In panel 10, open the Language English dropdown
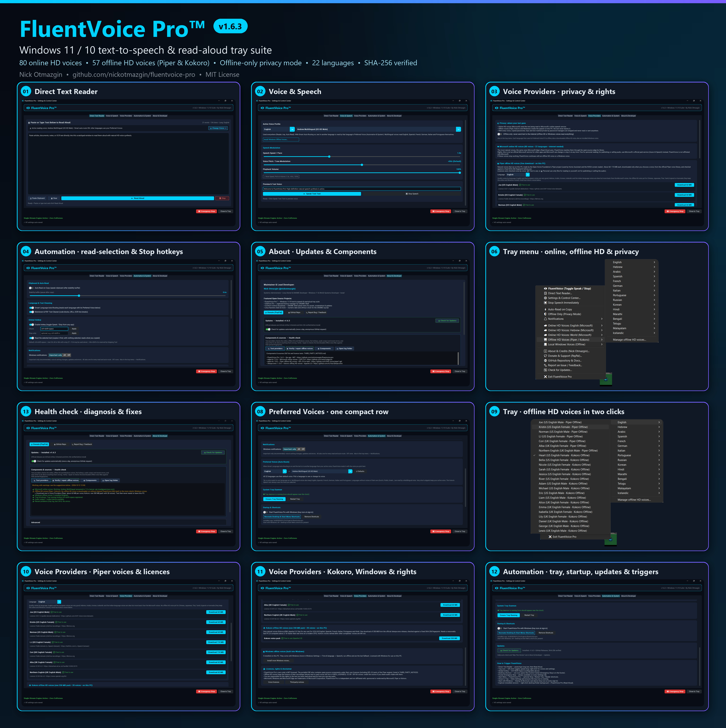This screenshot has height=728, width=726. click(49, 602)
